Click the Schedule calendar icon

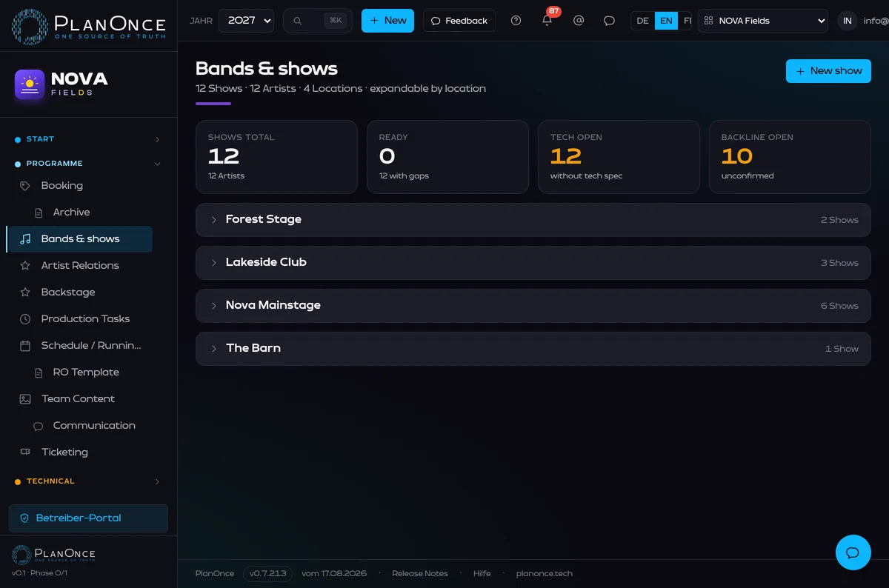(25, 346)
